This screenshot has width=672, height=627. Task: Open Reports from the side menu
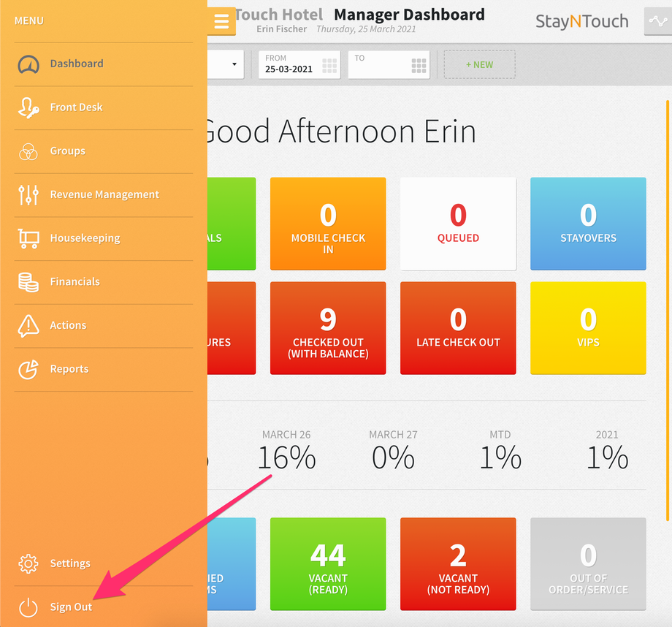(x=103, y=369)
